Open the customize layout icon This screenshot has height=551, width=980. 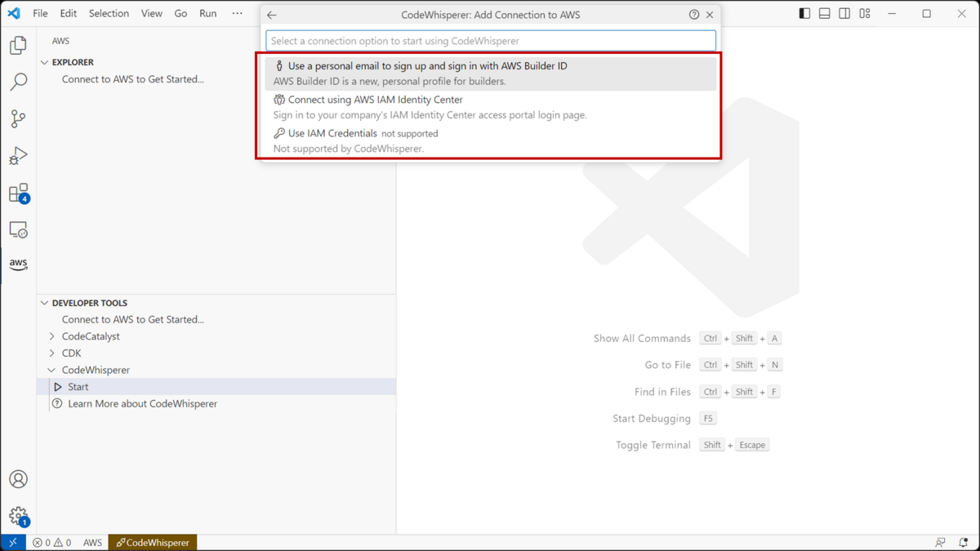click(x=865, y=14)
